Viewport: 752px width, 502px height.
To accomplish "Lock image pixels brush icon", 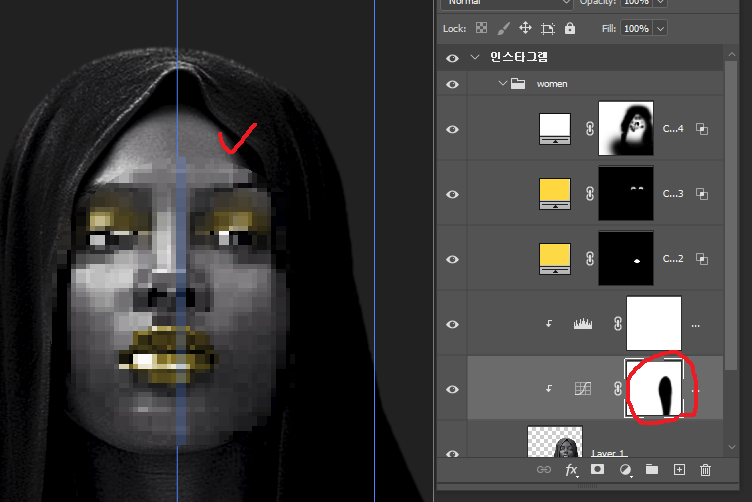I will pyautogui.click(x=503, y=29).
